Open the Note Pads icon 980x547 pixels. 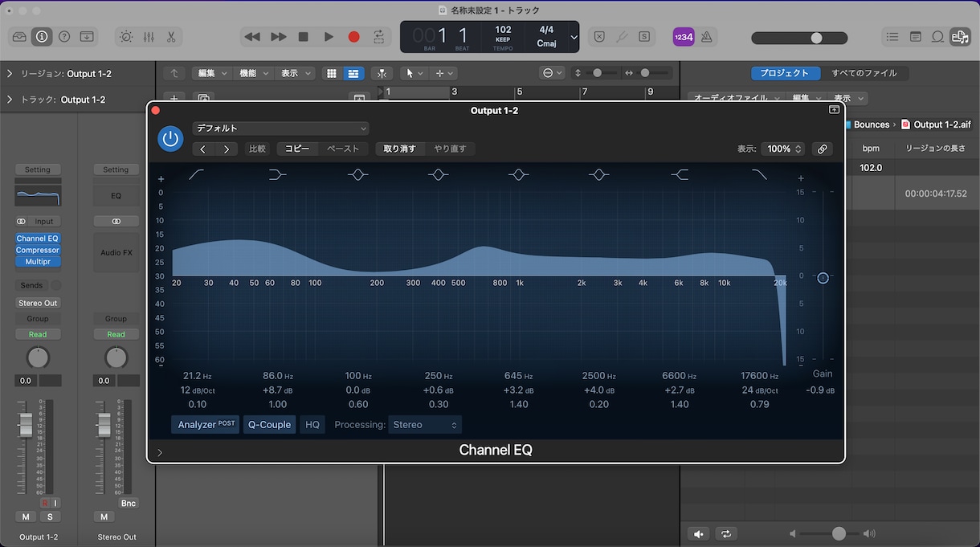(x=915, y=37)
